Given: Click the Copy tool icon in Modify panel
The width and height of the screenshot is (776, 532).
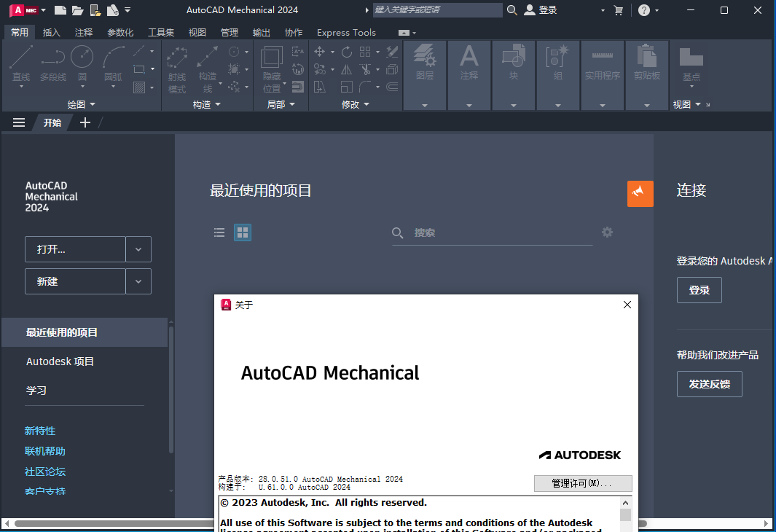Looking at the screenshot, I should tap(319, 69).
